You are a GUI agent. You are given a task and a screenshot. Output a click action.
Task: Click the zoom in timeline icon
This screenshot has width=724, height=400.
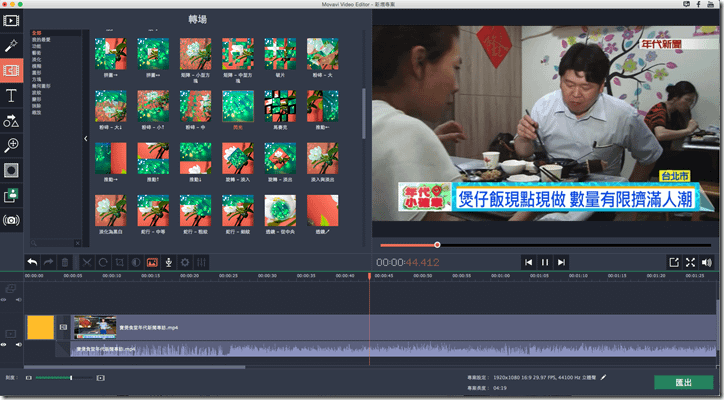100,378
